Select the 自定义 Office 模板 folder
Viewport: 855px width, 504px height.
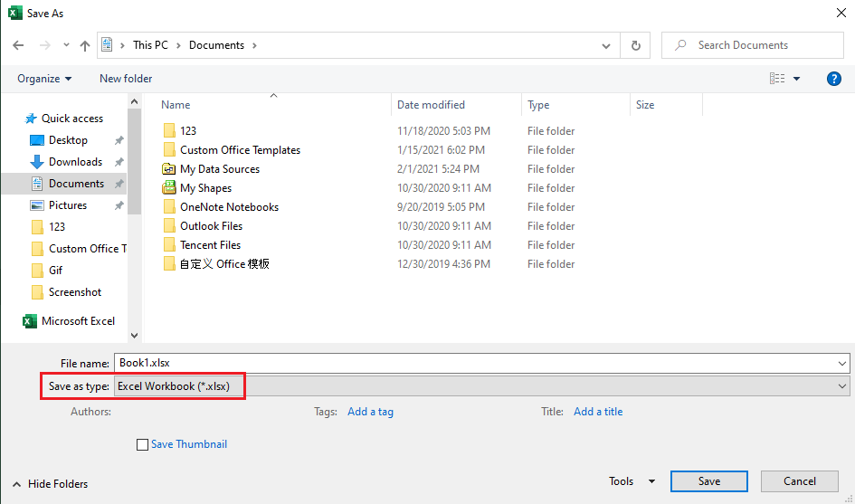[x=216, y=264]
